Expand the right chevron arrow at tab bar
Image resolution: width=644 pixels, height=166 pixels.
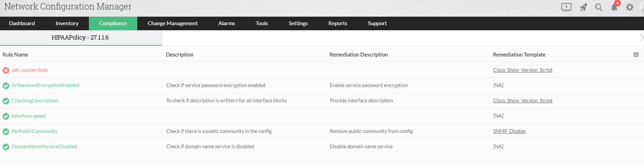pyautogui.click(x=642, y=38)
